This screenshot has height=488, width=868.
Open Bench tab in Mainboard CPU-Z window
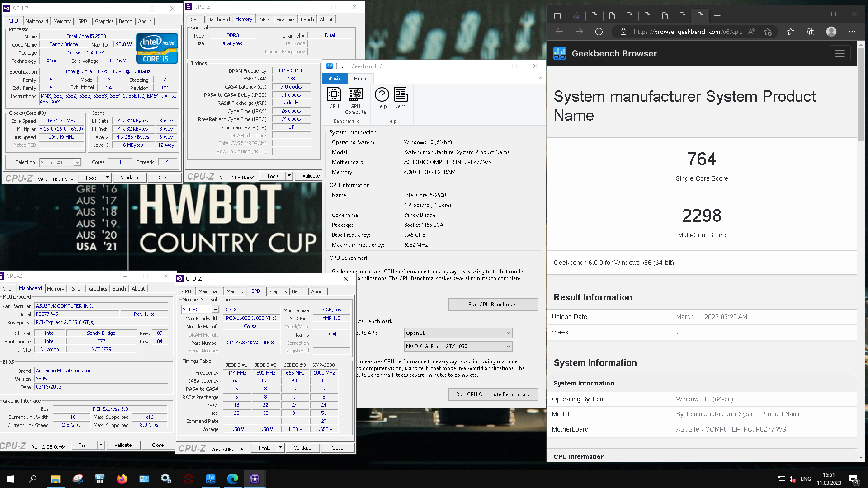pos(119,289)
